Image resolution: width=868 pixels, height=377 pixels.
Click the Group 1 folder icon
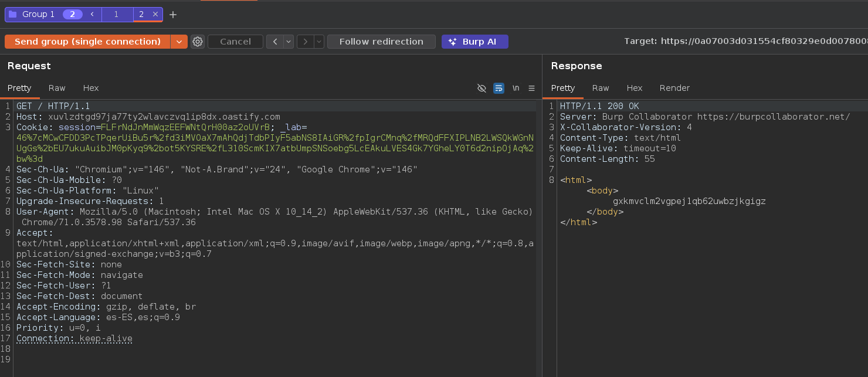(13, 14)
